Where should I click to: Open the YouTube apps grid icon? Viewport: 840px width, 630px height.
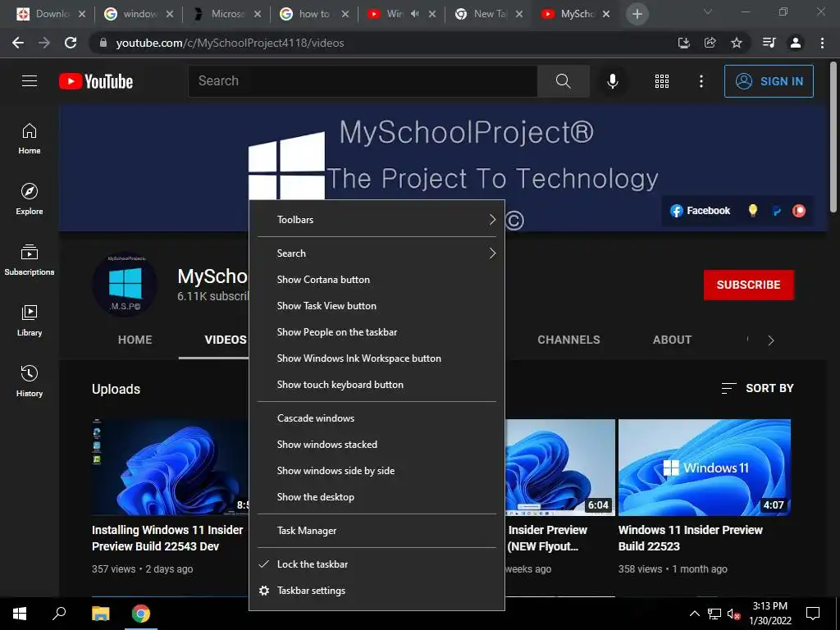pyautogui.click(x=662, y=81)
